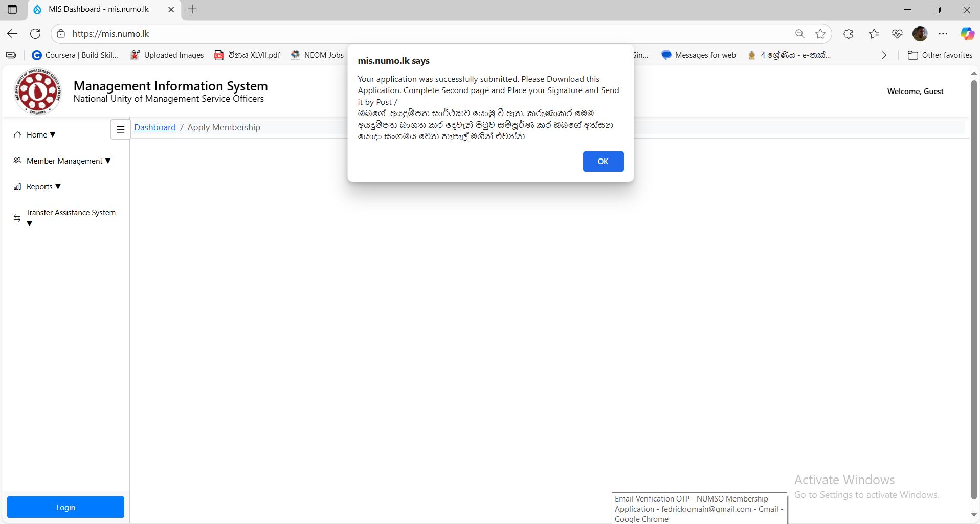The image size is (980, 524).
Task: Show more bookmarks with the overflow chevron
Action: (x=884, y=55)
